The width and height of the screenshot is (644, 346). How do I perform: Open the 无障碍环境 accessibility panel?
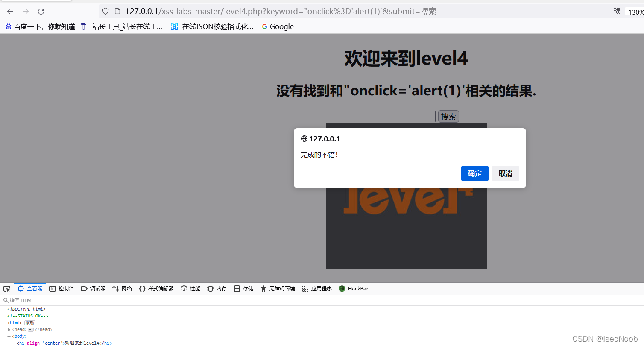[278, 288]
